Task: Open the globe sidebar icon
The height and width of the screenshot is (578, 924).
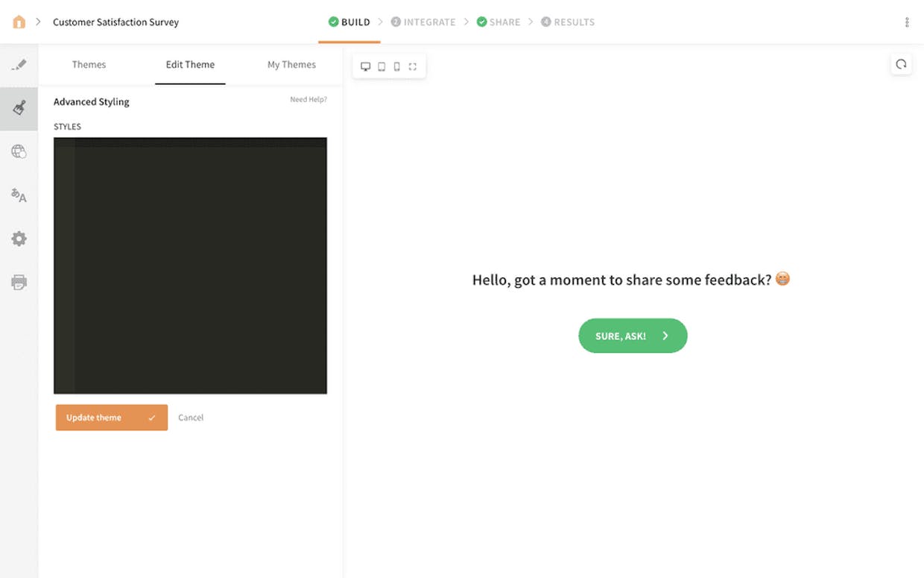Action: [x=19, y=151]
